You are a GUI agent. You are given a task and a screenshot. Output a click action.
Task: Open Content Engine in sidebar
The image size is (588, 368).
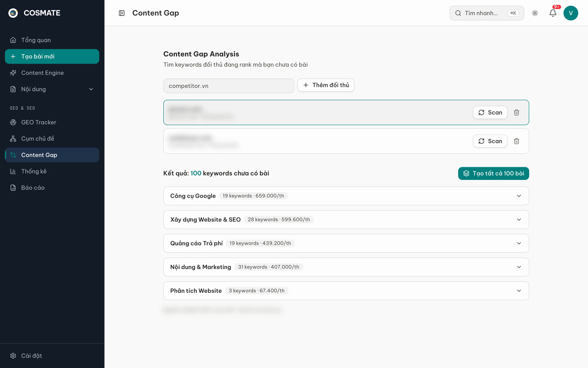coord(52,73)
